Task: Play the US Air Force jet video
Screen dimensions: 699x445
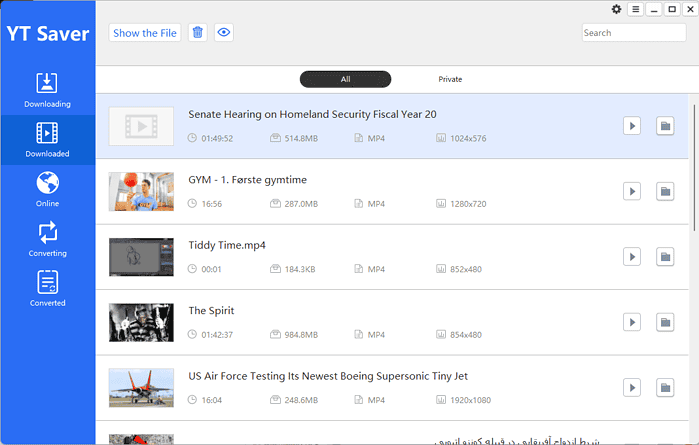Action: (632, 388)
